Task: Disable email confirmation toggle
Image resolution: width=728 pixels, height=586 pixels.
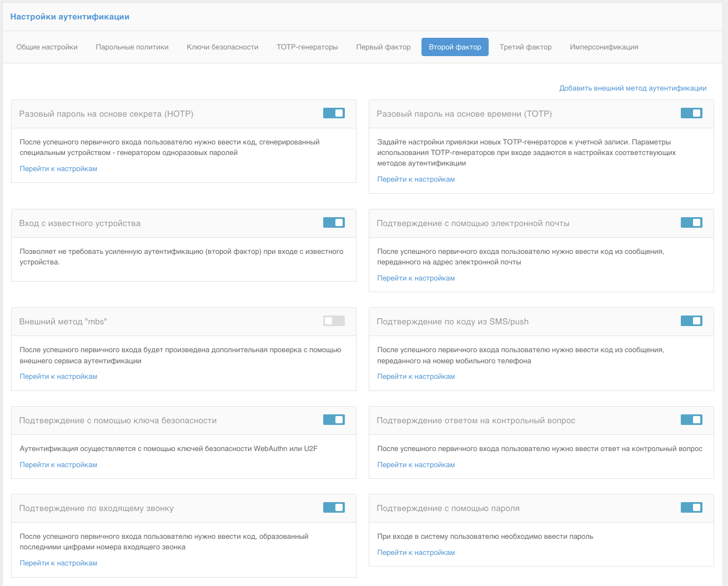Action: click(691, 223)
